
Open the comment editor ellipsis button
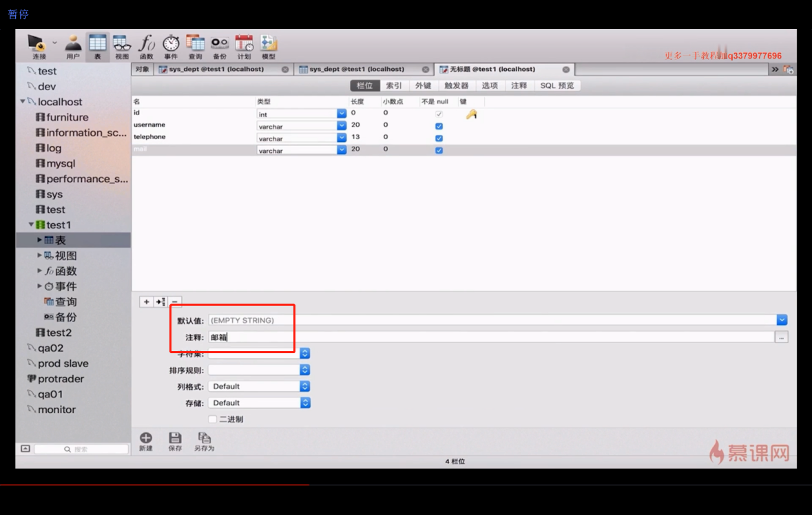pos(782,337)
